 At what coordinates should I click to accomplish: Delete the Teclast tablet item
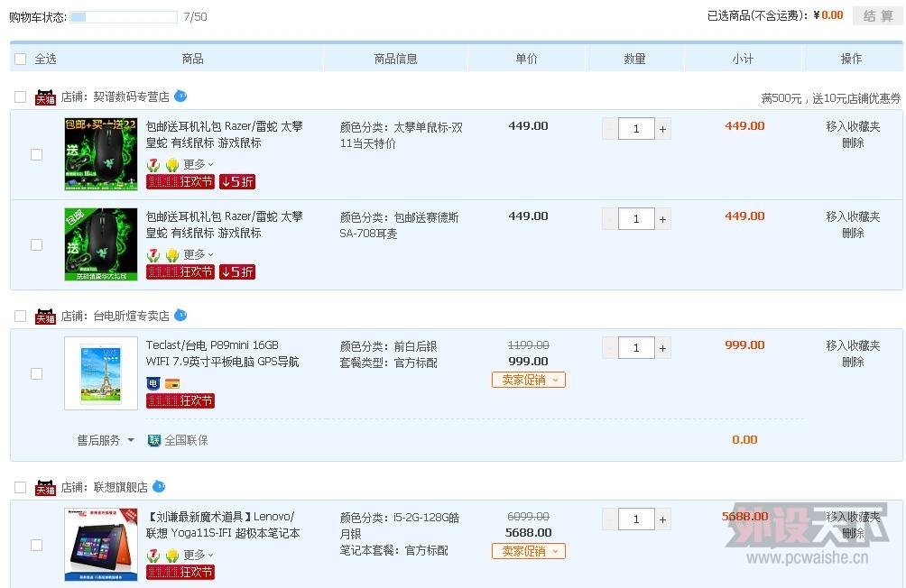(853, 362)
